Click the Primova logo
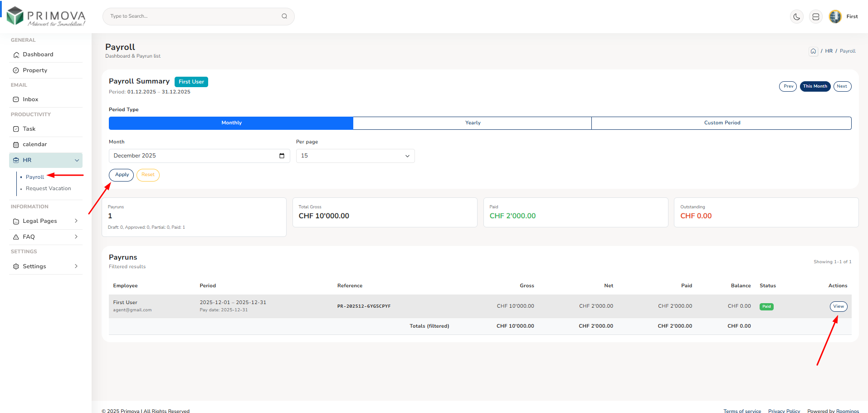Viewport: 868px width, 413px height. tap(46, 16)
